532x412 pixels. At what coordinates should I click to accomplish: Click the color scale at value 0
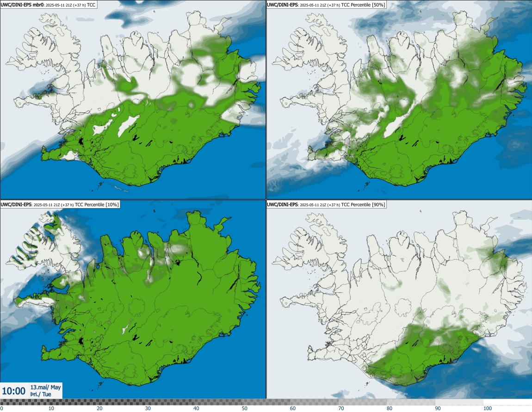click(x=1, y=408)
